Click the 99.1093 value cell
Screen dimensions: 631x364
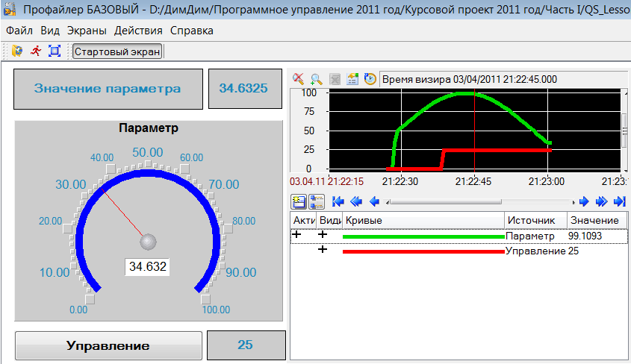[x=585, y=236]
